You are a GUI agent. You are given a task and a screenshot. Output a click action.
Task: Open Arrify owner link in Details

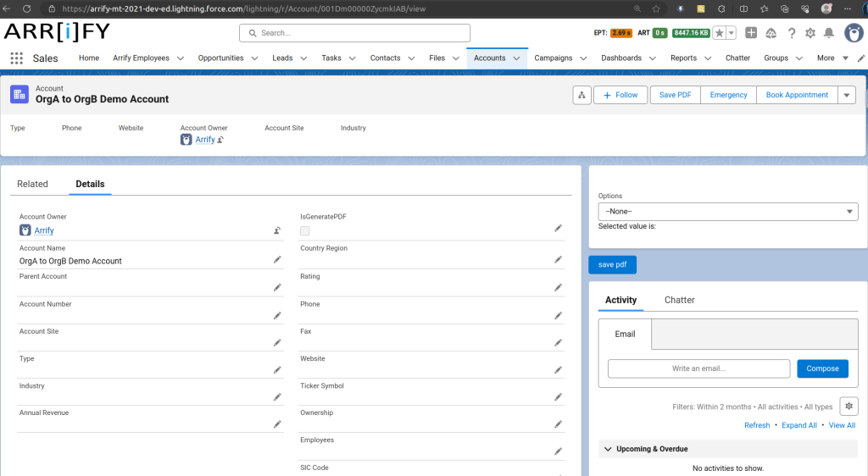tap(44, 230)
